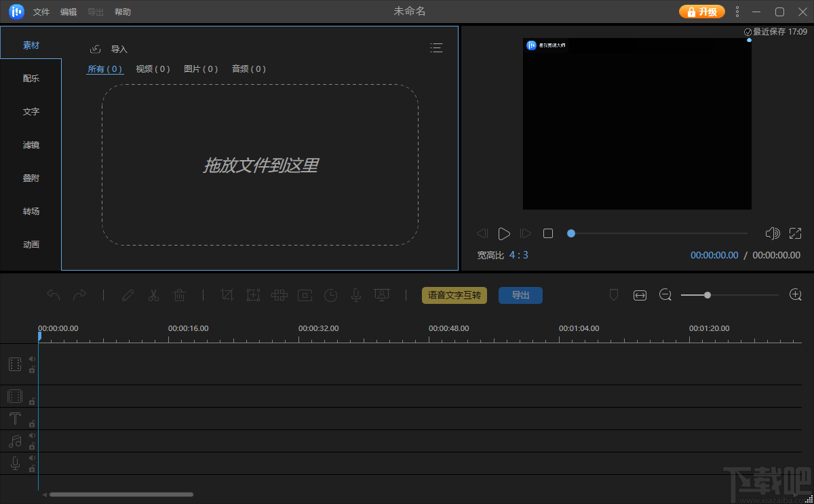The image size is (814, 504).
Task: Open the duration clock tool
Action: coord(330,295)
